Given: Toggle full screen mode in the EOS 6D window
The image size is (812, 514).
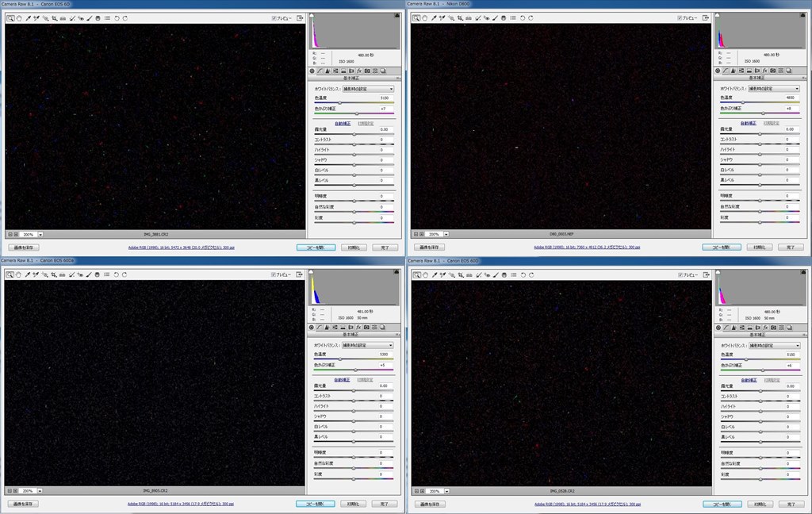Looking at the screenshot, I should click(301, 17).
